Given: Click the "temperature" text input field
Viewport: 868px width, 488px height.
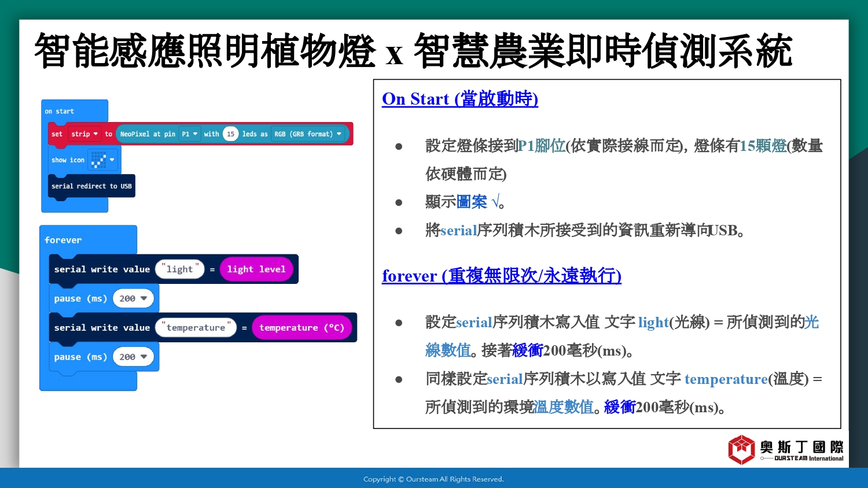Looking at the screenshot, I should point(196,327).
